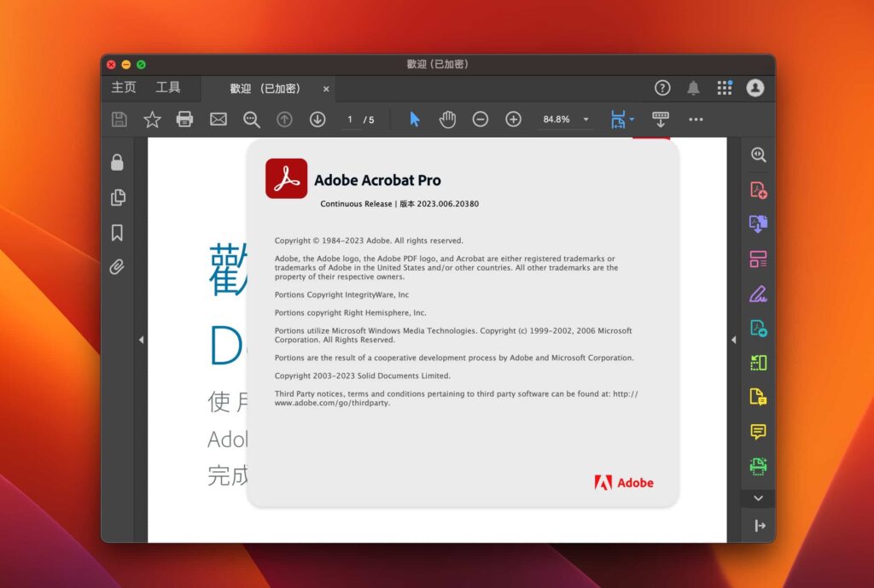Switch to the 工具 tab
The width and height of the screenshot is (874, 588).
pyautogui.click(x=167, y=87)
